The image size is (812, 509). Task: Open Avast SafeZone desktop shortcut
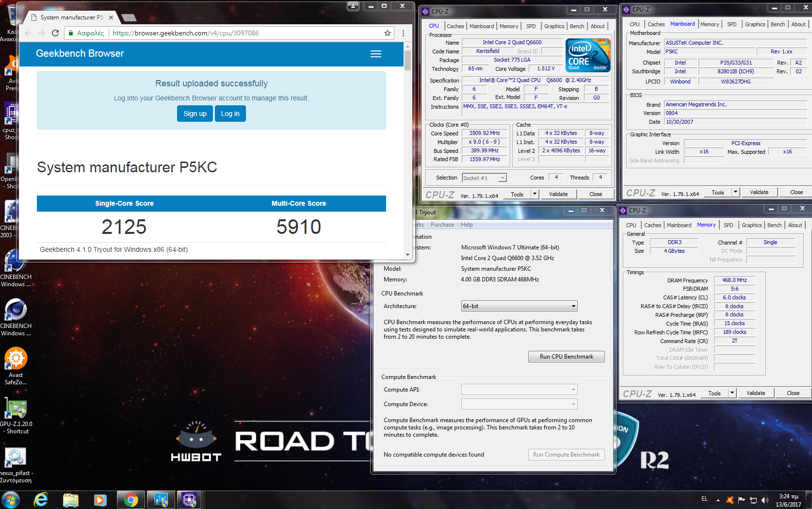coord(16,366)
